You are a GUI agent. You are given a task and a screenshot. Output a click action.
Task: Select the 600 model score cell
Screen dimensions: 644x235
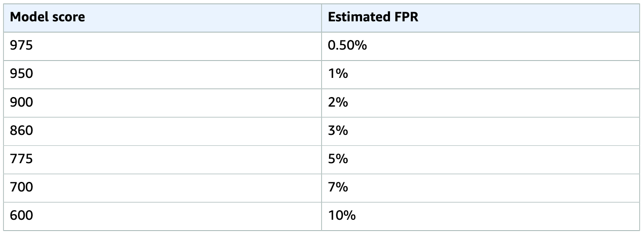(163, 216)
